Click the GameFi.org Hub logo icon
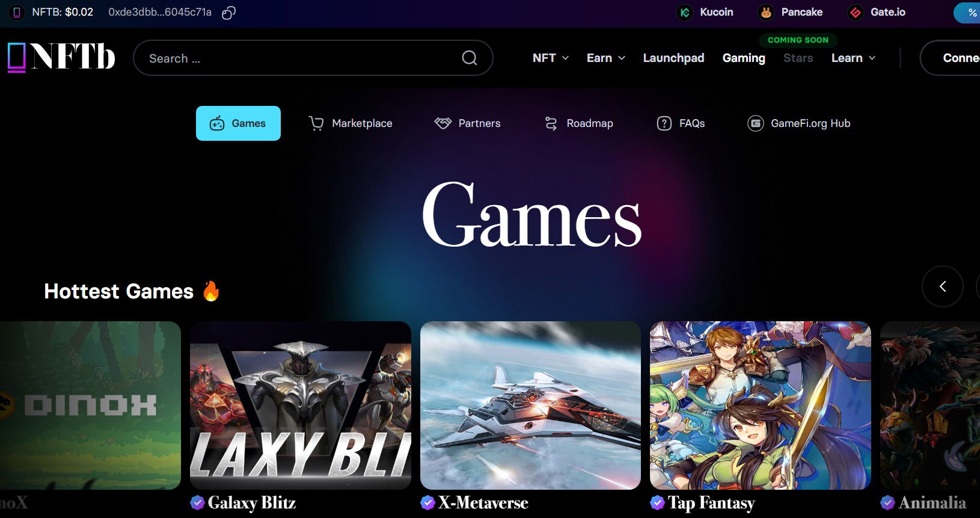980x518 pixels. click(x=755, y=123)
